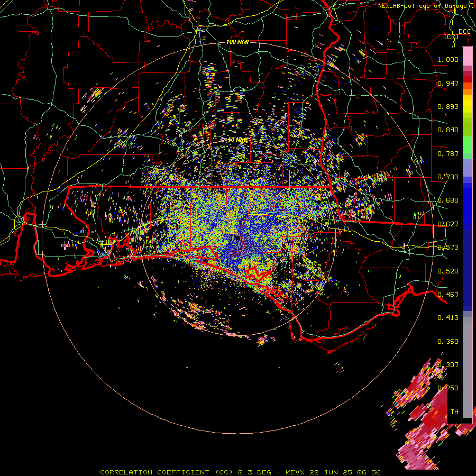Select the 0.307 scale value
The image size is (476, 476).
[448, 364]
